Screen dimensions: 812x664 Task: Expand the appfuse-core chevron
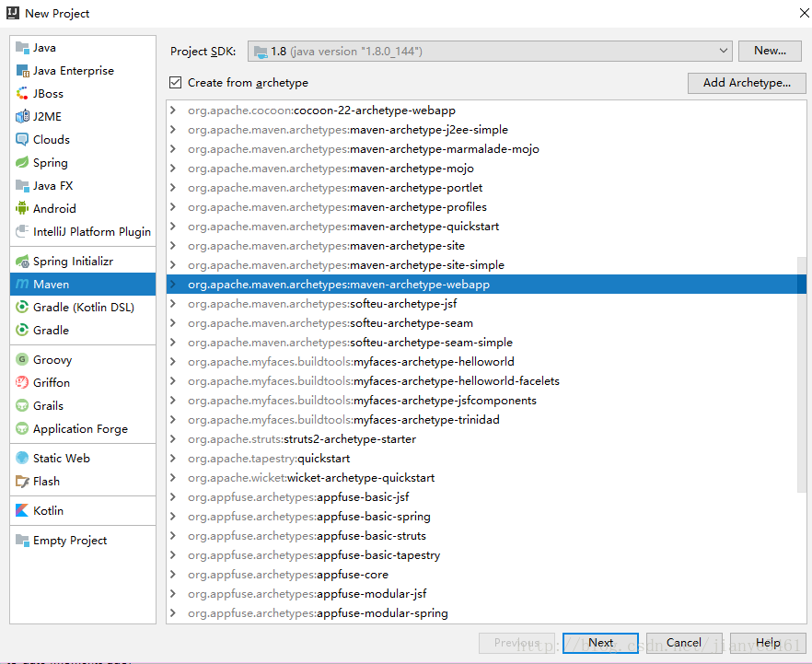coord(173,575)
